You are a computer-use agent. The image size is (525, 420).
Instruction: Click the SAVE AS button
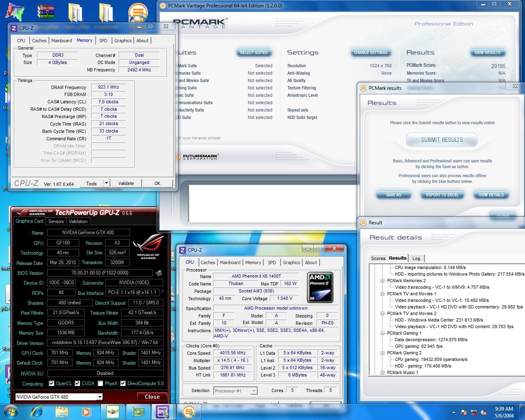point(394,195)
